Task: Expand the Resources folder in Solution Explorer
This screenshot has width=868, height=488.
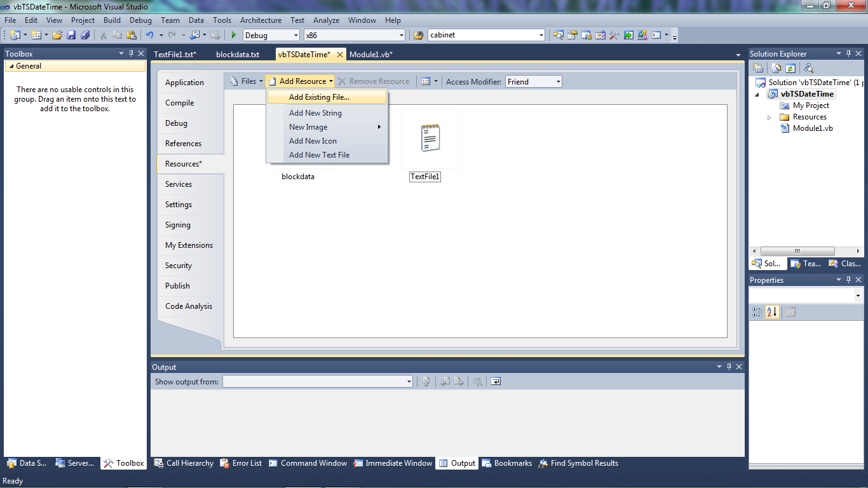Action: point(770,118)
